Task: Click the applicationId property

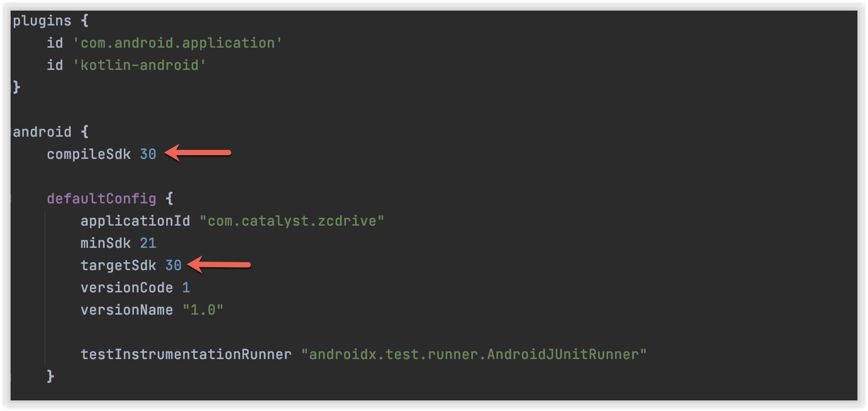Action: tap(135, 221)
